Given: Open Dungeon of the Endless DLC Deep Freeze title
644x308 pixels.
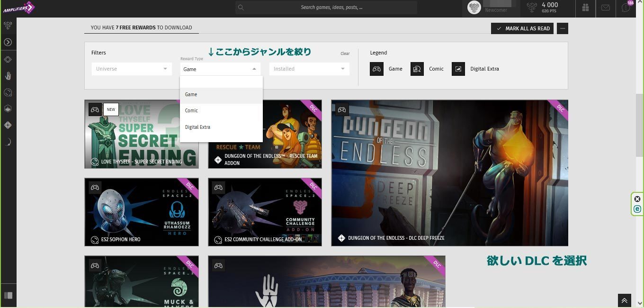Looking at the screenshot, I should (x=396, y=238).
